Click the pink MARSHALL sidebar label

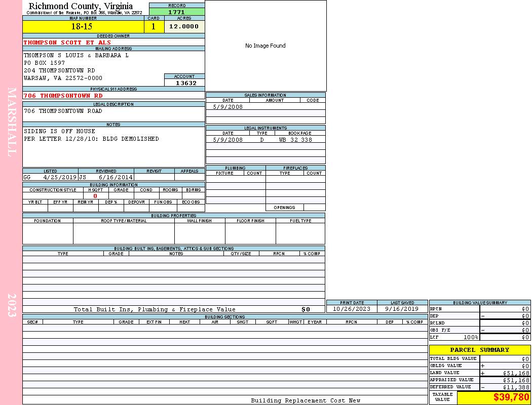[12, 121]
